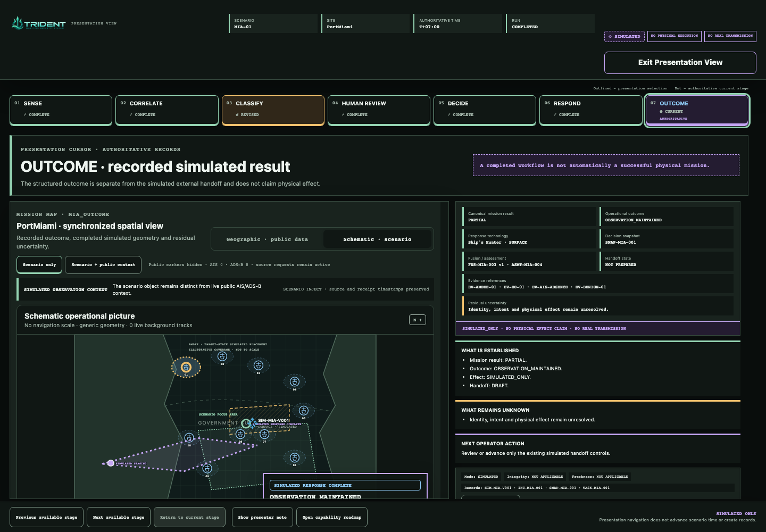Go to Previous available stage
The width and height of the screenshot is (766, 532).
click(46, 517)
